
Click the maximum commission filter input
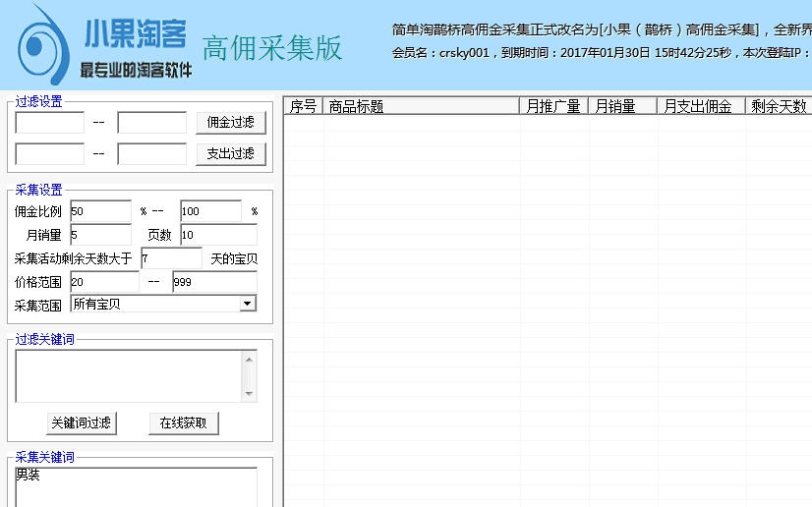pyautogui.click(x=152, y=123)
